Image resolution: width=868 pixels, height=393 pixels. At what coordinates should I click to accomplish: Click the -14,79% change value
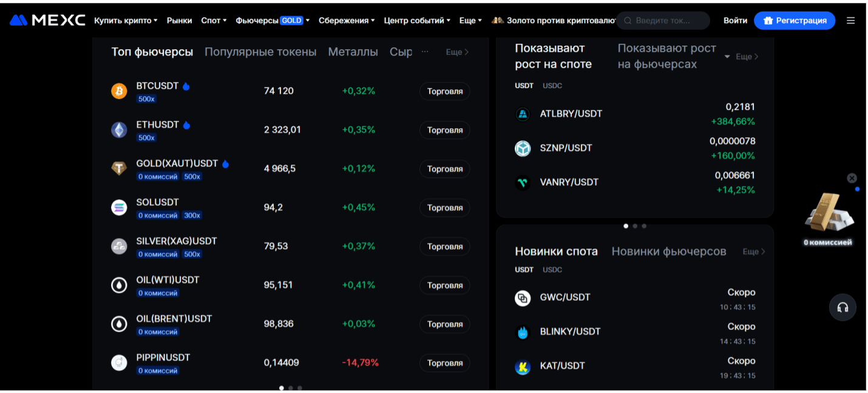click(360, 363)
